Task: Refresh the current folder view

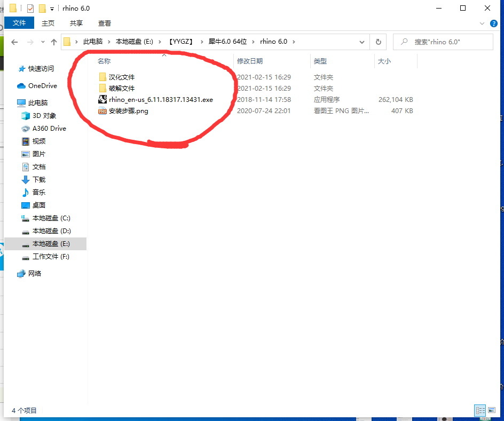Action: (x=379, y=42)
